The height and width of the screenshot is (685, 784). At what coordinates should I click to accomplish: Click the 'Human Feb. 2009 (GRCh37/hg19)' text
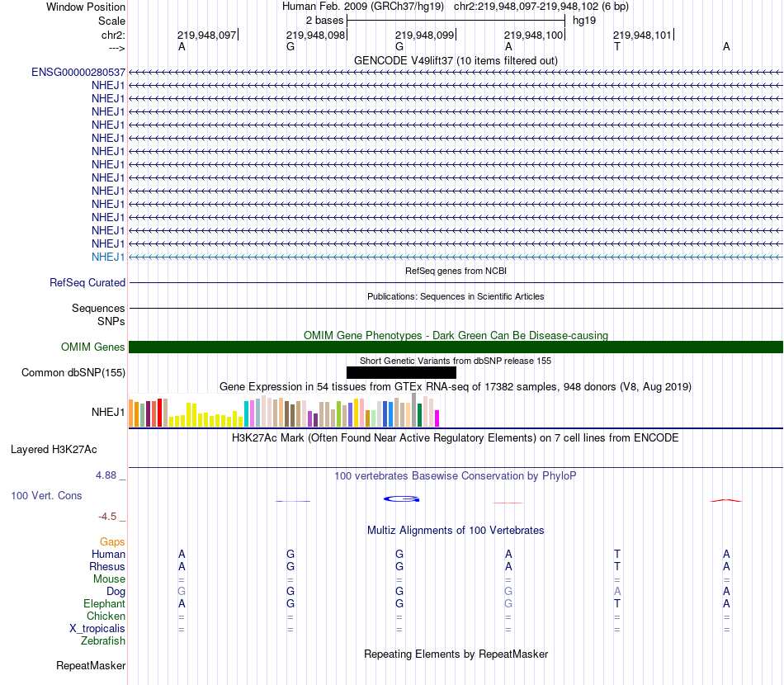point(363,7)
